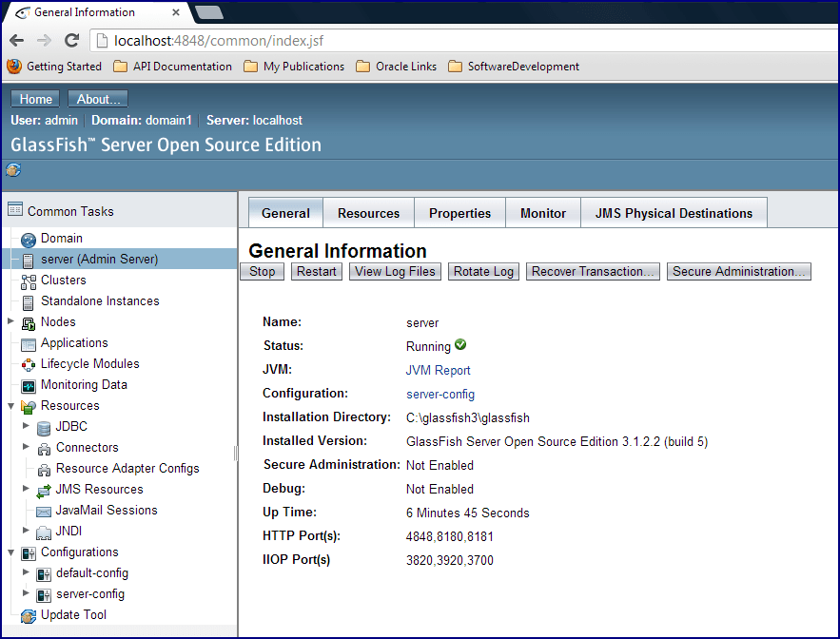Open the JMS Physical Destinations tab
The image size is (840, 639).
[x=674, y=212]
